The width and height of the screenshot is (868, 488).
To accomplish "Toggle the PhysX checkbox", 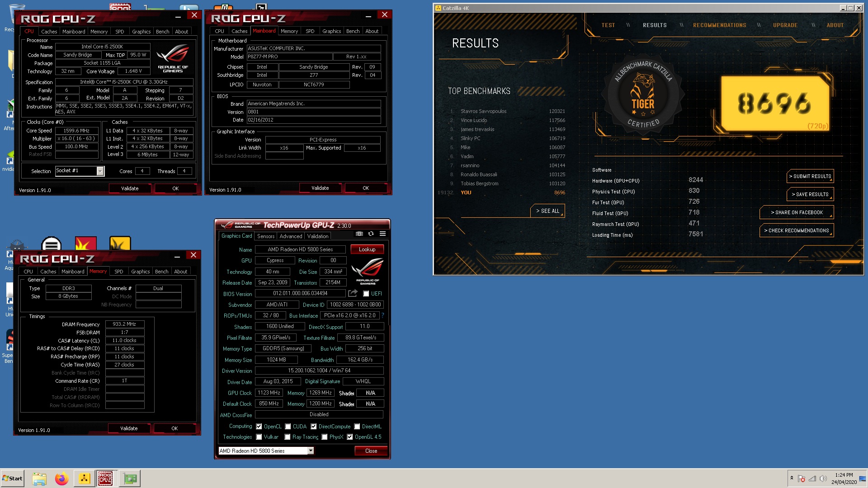I will [x=325, y=437].
